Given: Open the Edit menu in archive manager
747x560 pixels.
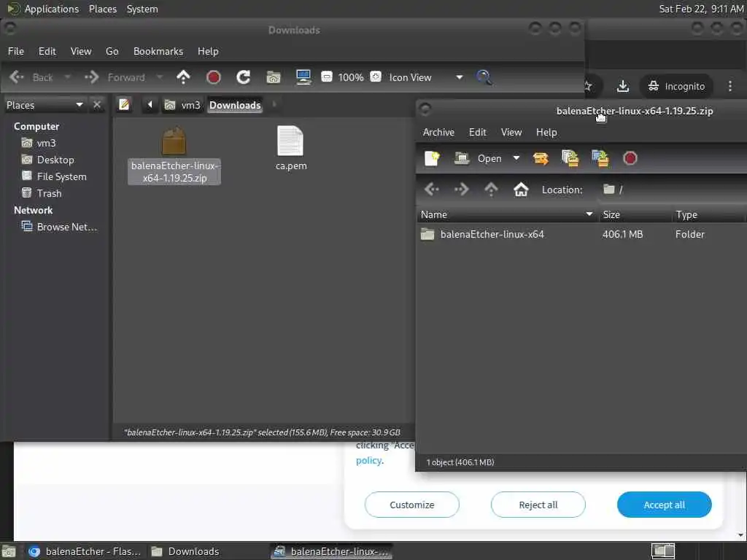Looking at the screenshot, I should (x=477, y=132).
